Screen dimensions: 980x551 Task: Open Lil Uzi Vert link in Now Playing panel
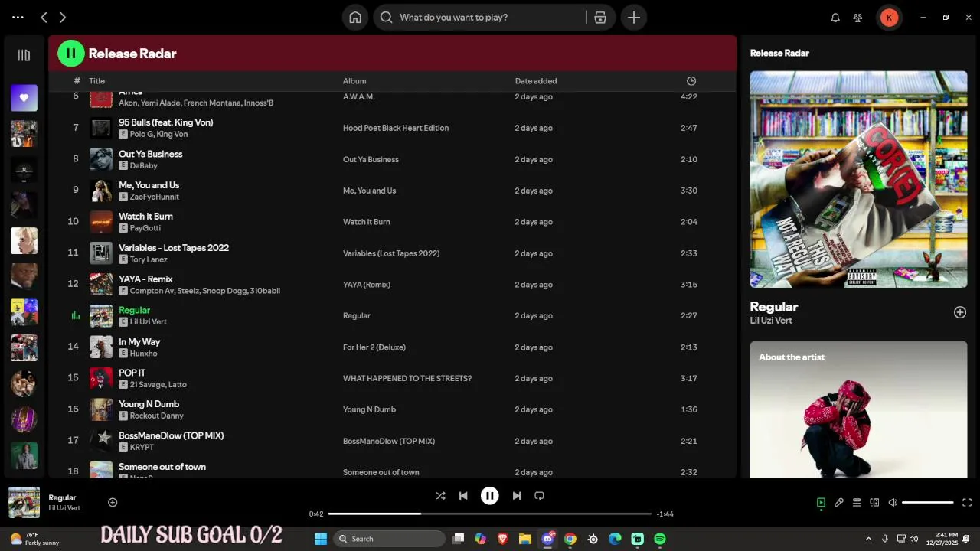[771, 321]
